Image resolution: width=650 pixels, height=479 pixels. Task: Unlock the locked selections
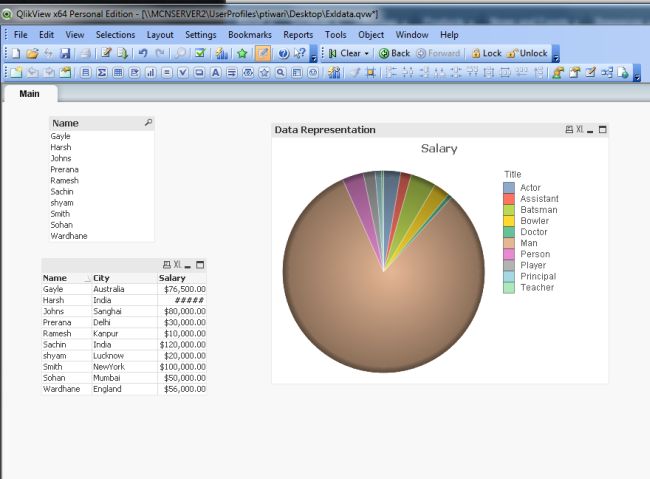tap(528, 53)
